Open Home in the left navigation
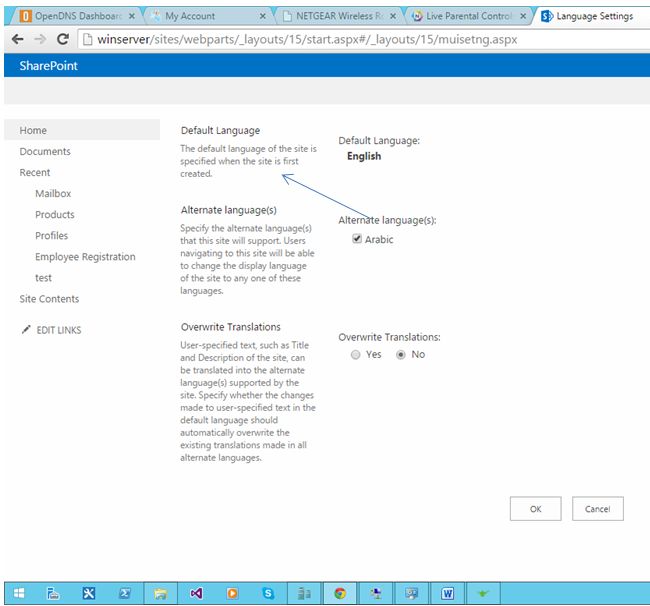 [x=82, y=130]
